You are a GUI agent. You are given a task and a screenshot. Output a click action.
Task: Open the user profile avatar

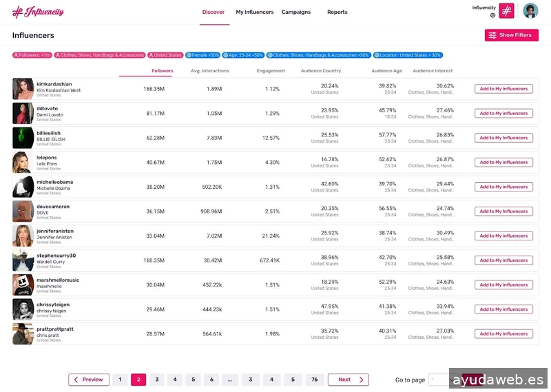pos(530,11)
